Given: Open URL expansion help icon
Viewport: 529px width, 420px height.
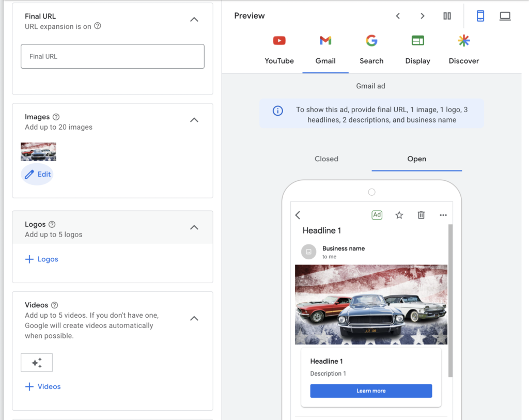Looking at the screenshot, I should (x=98, y=26).
